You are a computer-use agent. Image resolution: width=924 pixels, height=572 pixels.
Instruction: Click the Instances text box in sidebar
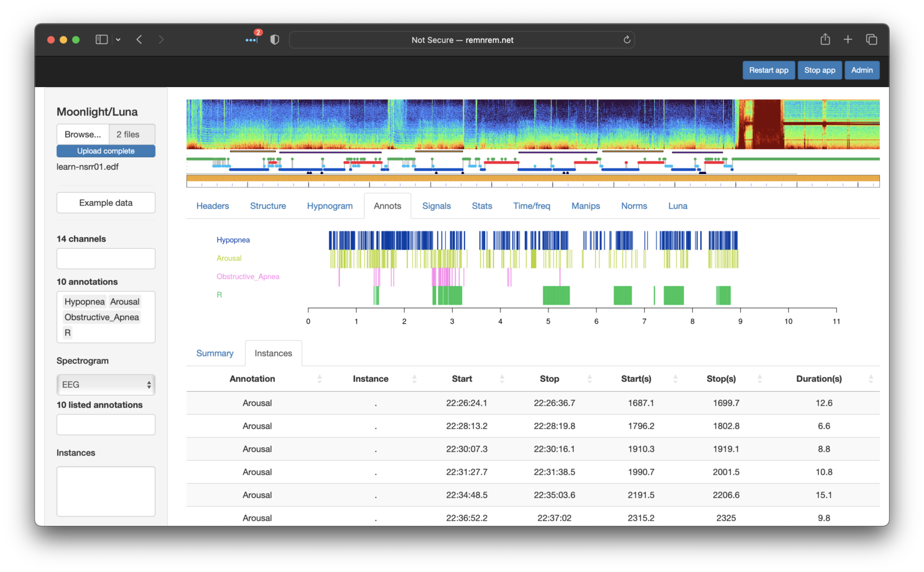click(x=106, y=491)
